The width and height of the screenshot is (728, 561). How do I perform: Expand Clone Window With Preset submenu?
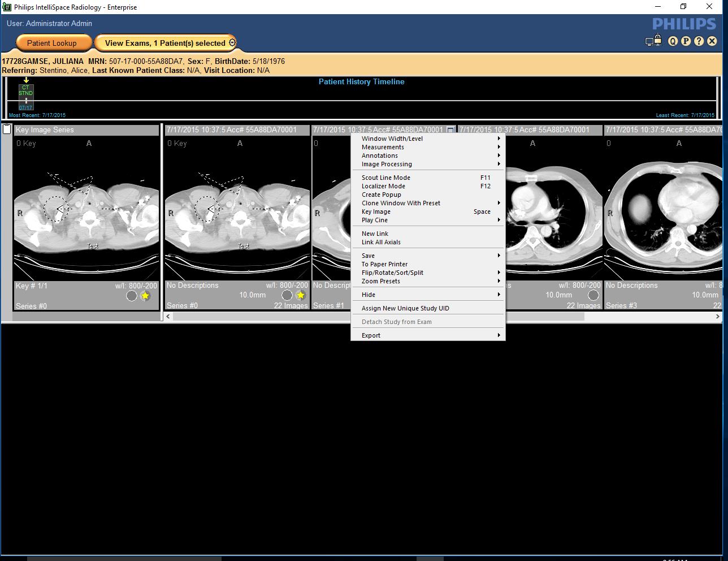(428, 203)
